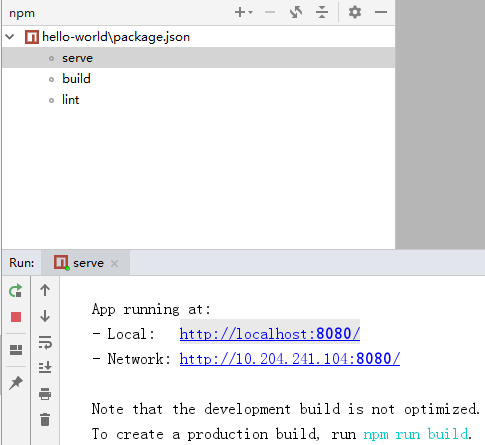Open npm panel settings gear

coord(355,12)
